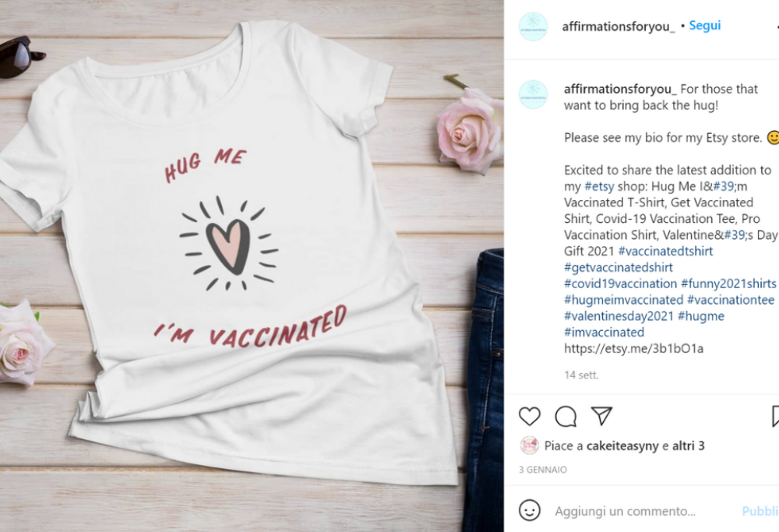Click affirmationsforyou_ header profile picture

pyautogui.click(x=533, y=26)
